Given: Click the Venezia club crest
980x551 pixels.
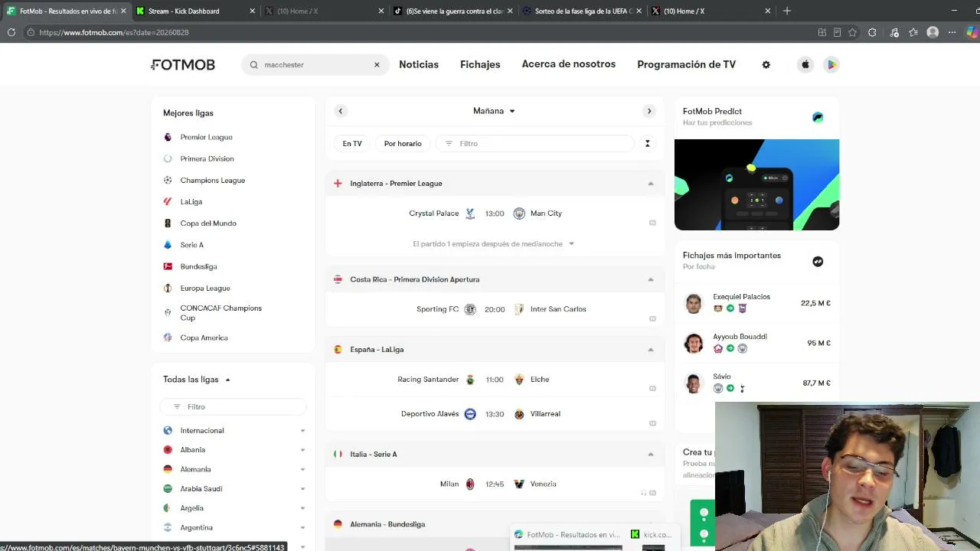Looking at the screenshot, I should [x=519, y=484].
